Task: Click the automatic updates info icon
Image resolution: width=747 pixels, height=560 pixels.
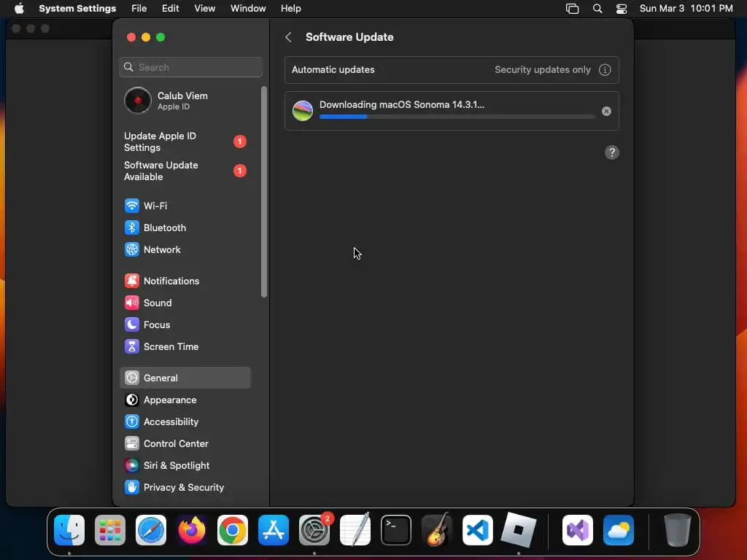Action: click(605, 69)
